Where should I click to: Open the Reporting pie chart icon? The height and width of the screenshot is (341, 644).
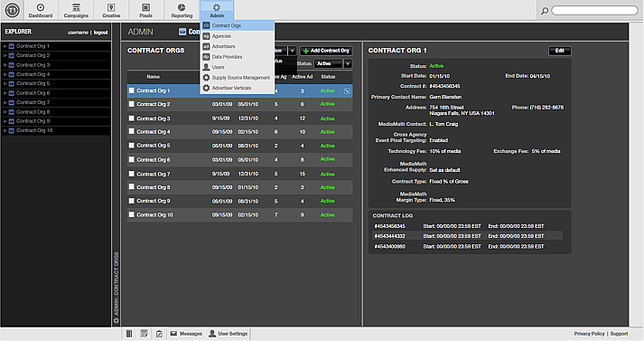pyautogui.click(x=182, y=7)
